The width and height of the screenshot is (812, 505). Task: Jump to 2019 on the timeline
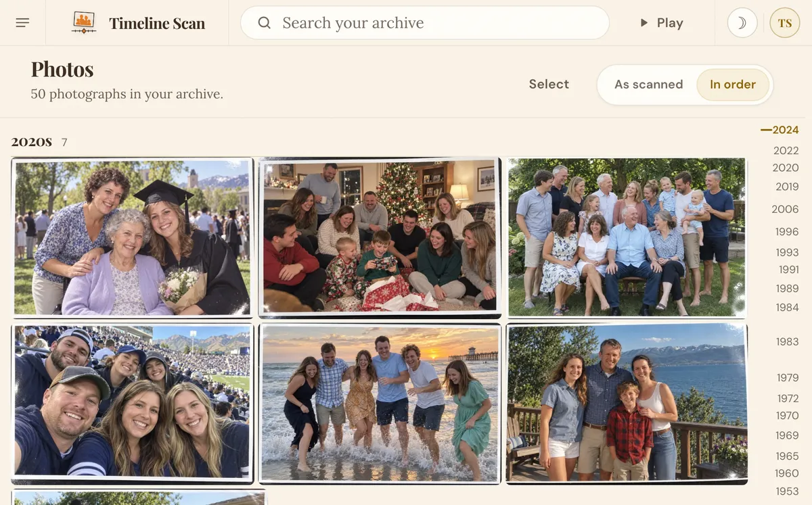[787, 187]
